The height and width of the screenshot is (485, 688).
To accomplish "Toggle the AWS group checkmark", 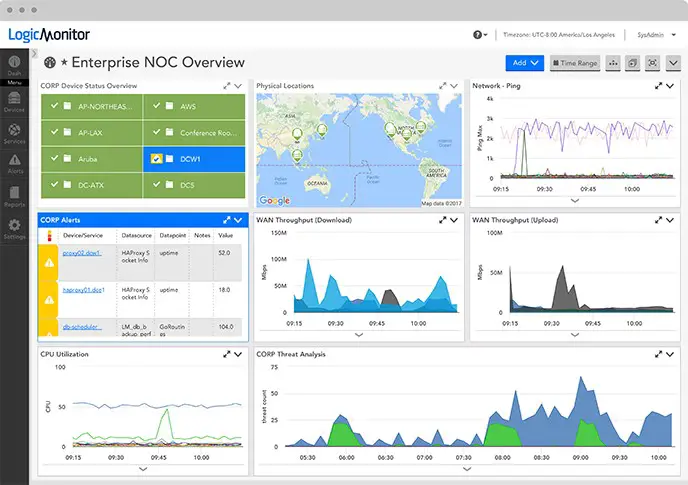I will coord(156,106).
